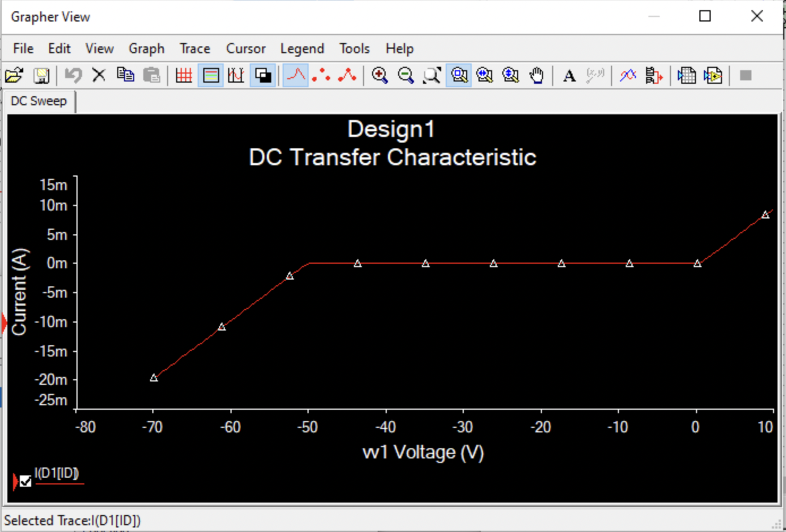Save the current graph
This screenshot has height=532, width=786.
click(x=41, y=74)
